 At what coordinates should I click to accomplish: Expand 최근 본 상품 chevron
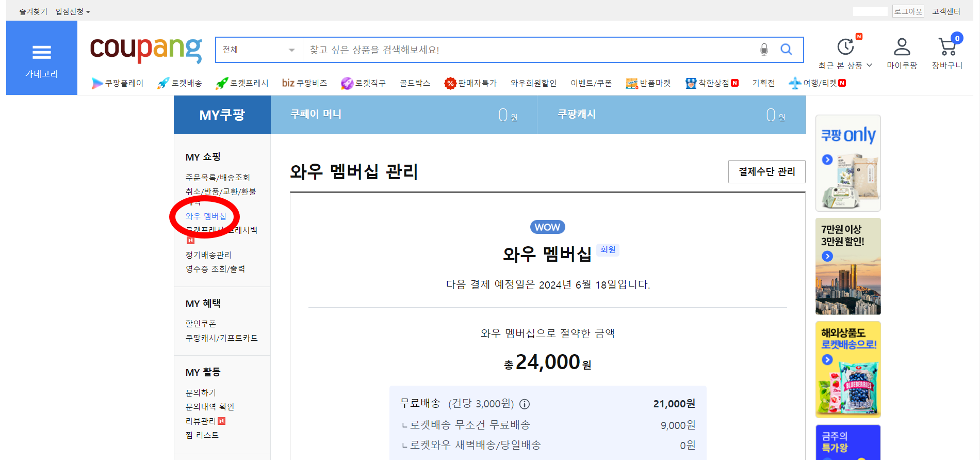pyautogui.click(x=869, y=65)
